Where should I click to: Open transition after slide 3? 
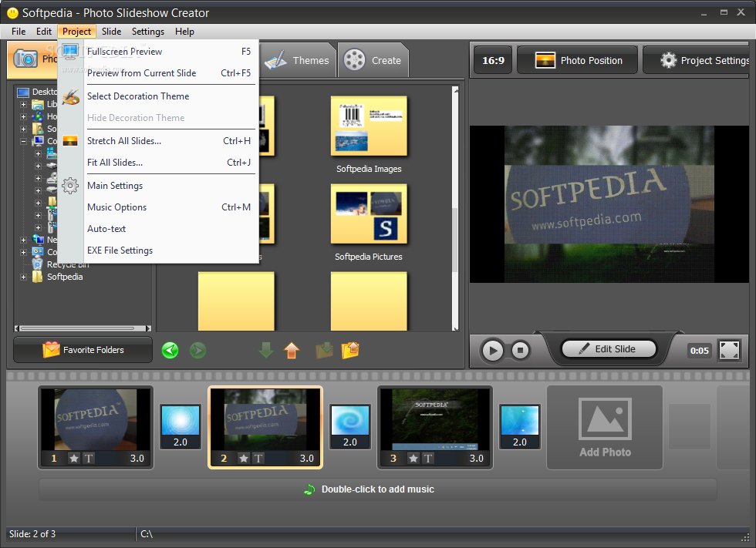click(x=520, y=427)
